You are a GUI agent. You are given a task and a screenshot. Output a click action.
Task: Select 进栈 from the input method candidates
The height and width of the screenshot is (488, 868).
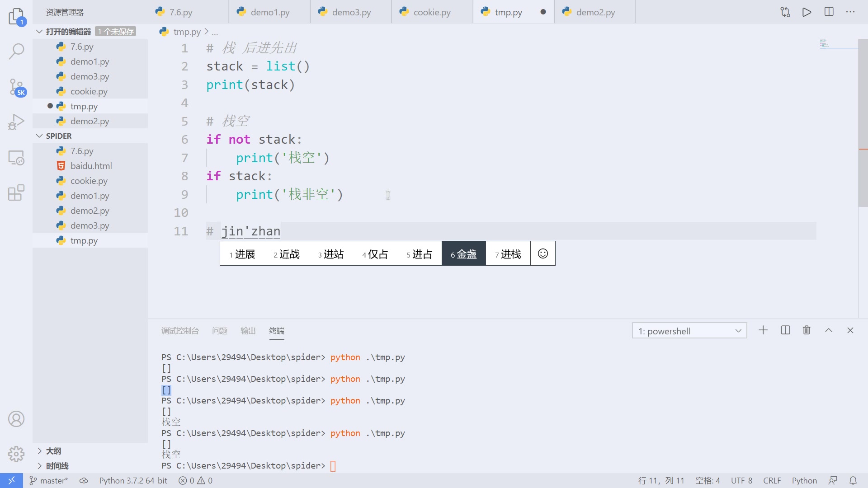[x=508, y=253]
